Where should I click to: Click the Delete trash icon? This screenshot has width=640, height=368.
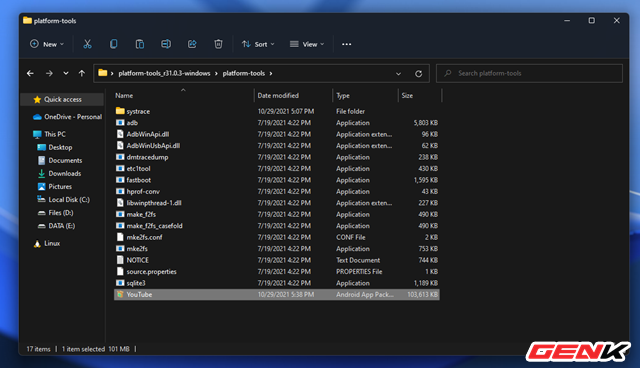pos(218,44)
